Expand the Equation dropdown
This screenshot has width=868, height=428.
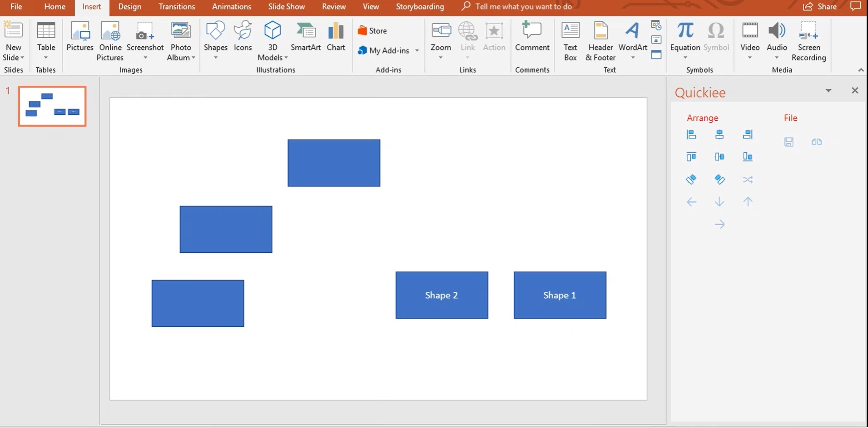pos(685,58)
